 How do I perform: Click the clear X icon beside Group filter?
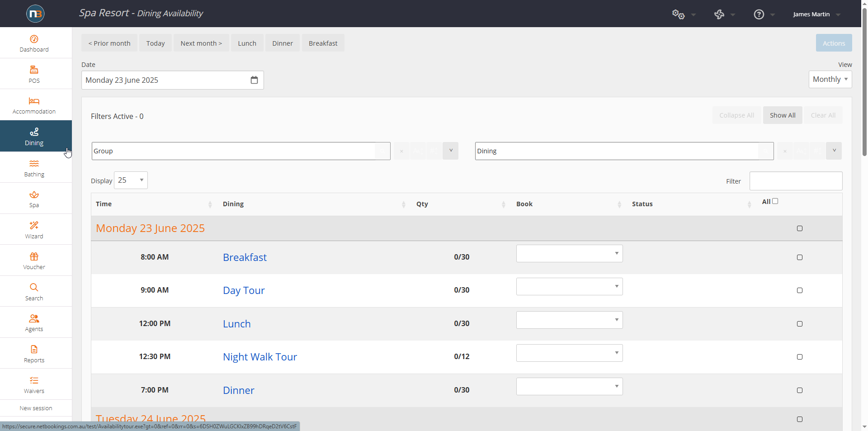401,151
